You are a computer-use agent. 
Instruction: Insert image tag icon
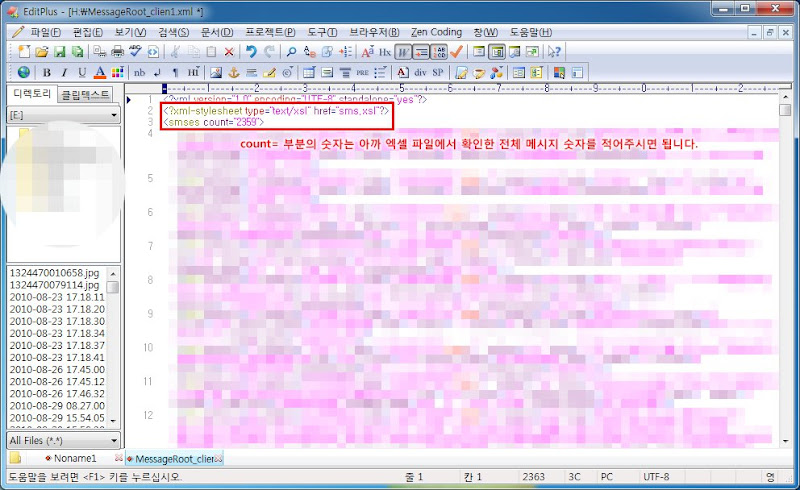[216, 72]
